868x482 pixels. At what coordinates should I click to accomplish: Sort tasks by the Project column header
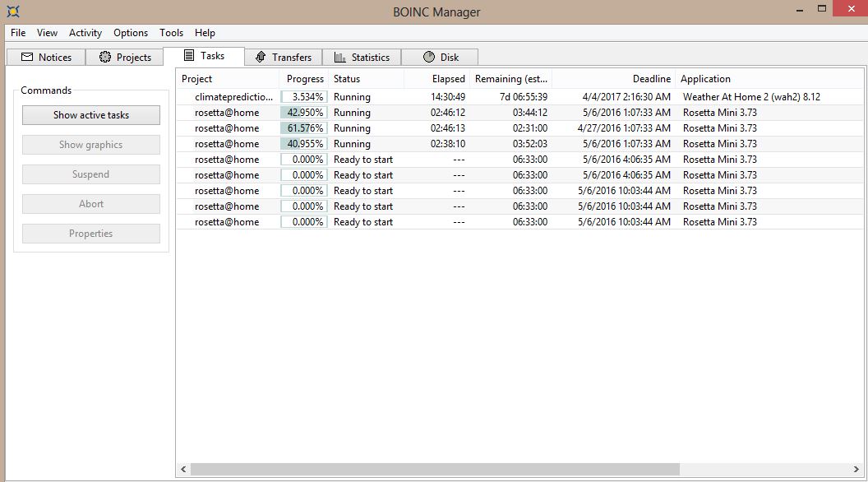(228, 79)
